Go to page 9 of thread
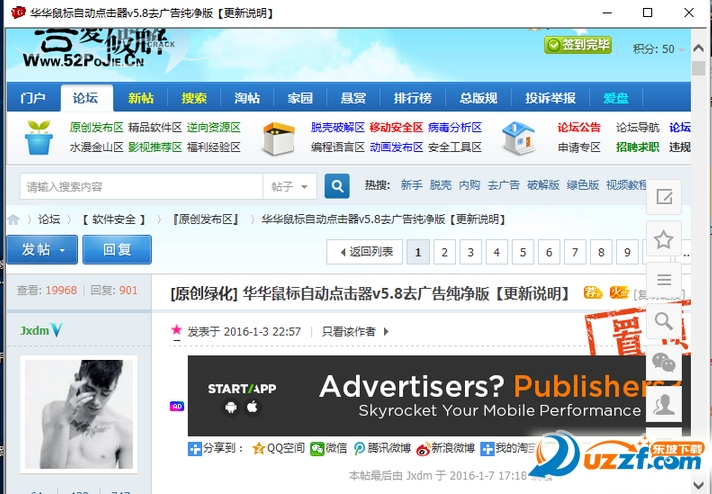Image resolution: width=712 pixels, height=494 pixels. (x=627, y=252)
